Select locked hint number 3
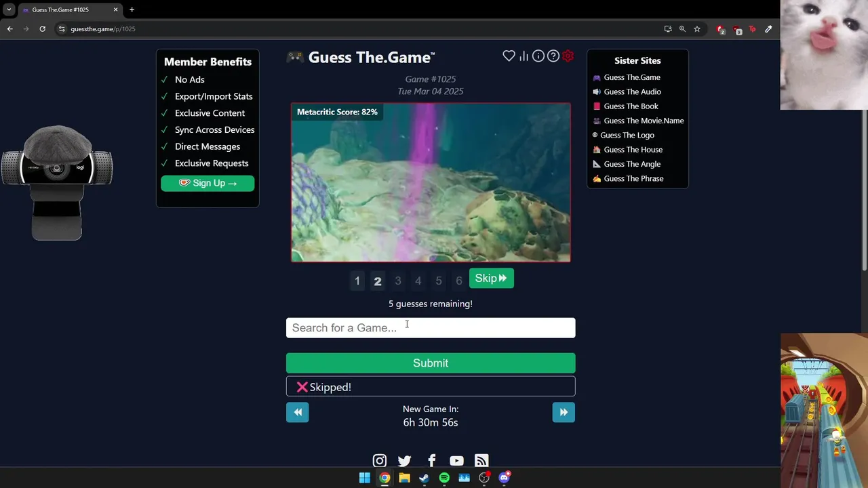The image size is (868, 488). 398,281
